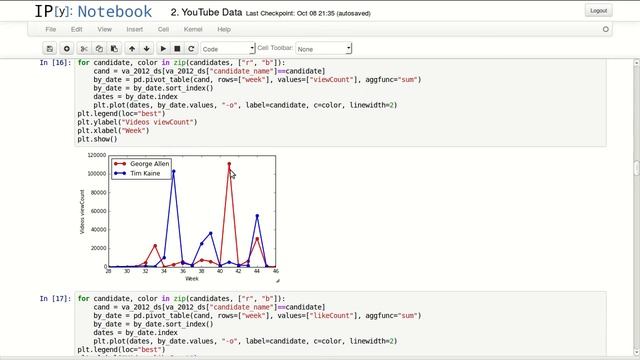
Task: Open the Kernel menu
Action: pyautogui.click(x=193, y=29)
